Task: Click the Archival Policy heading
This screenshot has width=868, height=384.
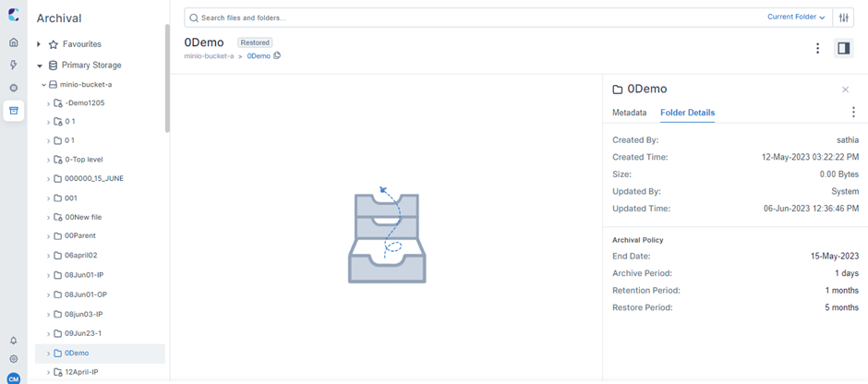Action: 638,240
